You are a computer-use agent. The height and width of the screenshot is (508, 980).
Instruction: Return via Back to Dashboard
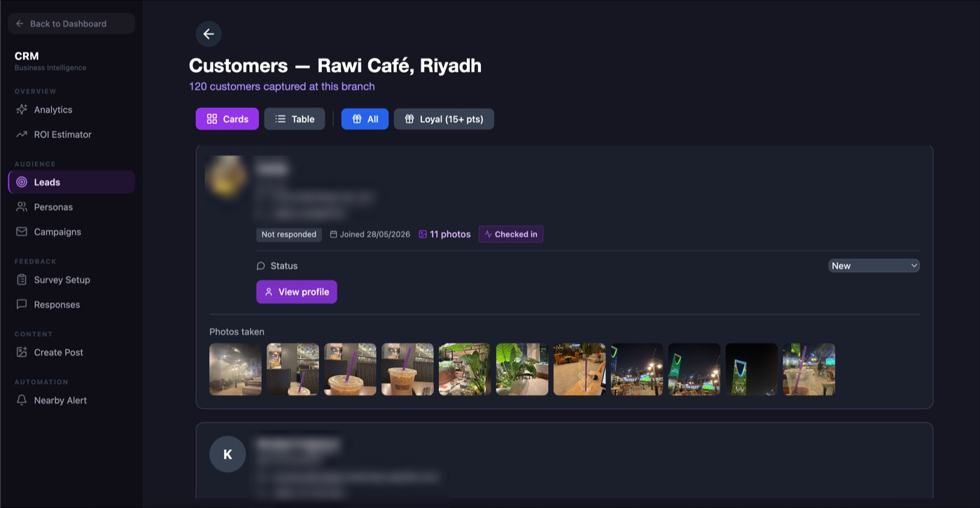point(71,24)
